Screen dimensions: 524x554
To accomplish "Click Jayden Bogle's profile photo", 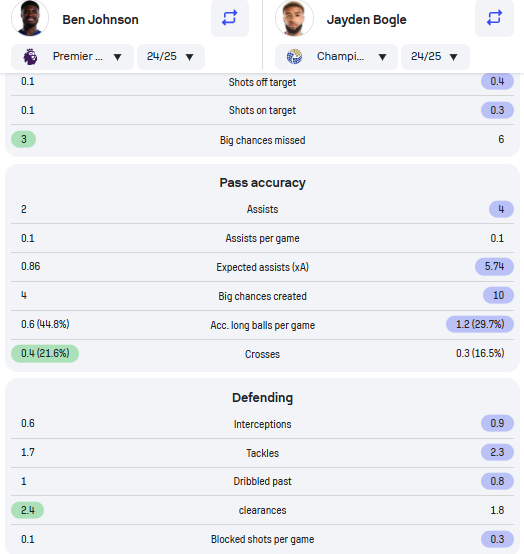I will coord(294,18).
